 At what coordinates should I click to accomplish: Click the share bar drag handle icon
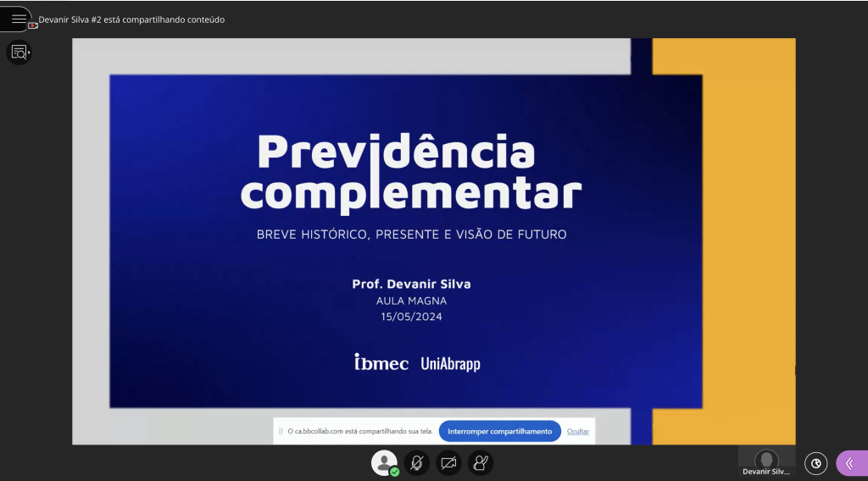[281, 431]
